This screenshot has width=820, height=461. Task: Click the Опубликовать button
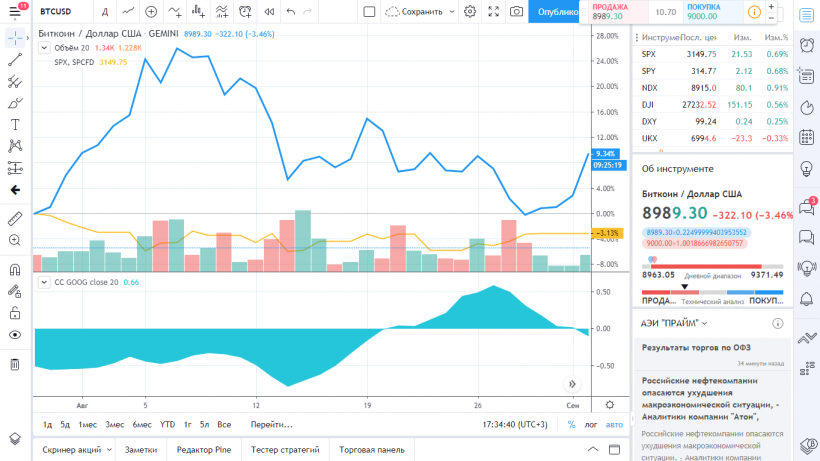click(x=556, y=12)
